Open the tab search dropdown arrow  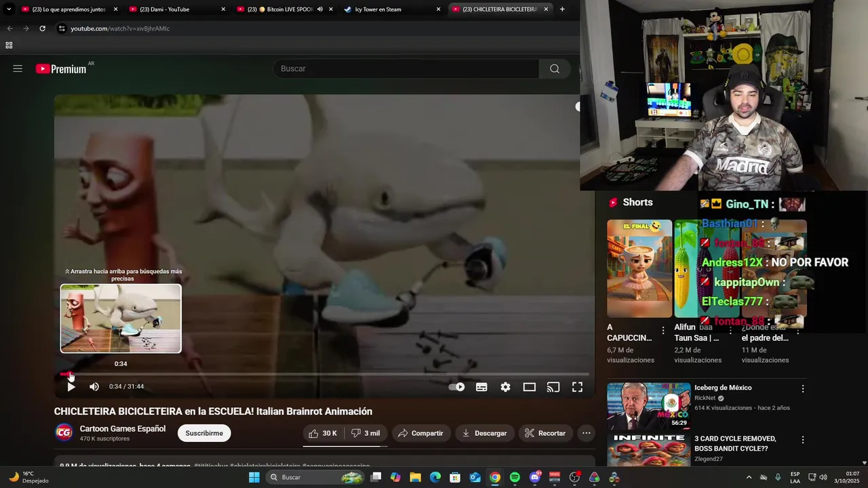tap(9, 9)
